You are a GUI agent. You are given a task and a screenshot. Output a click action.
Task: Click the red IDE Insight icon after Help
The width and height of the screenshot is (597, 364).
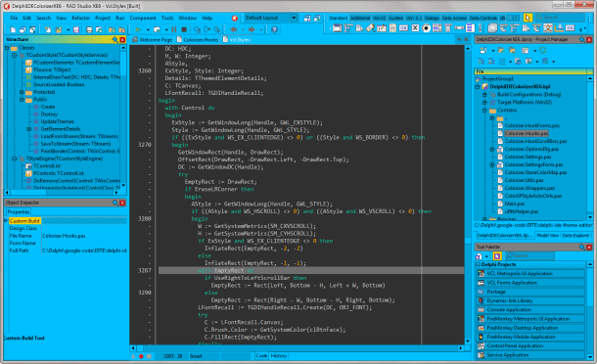pyautogui.click(x=235, y=18)
